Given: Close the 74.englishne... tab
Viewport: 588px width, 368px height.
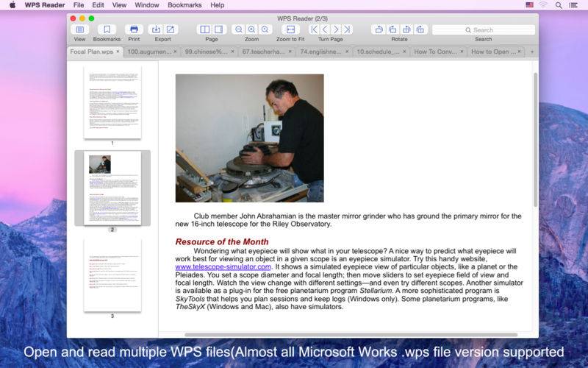Looking at the screenshot, I should [x=347, y=52].
